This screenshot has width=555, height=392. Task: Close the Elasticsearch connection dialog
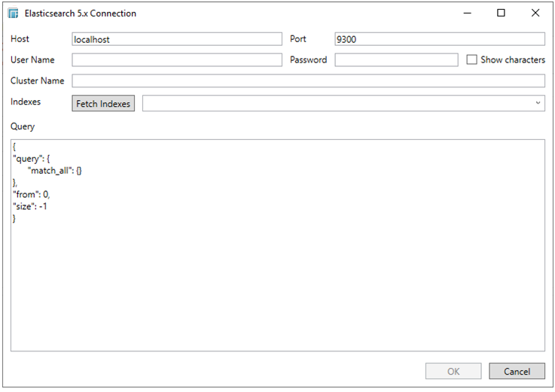[535, 14]
